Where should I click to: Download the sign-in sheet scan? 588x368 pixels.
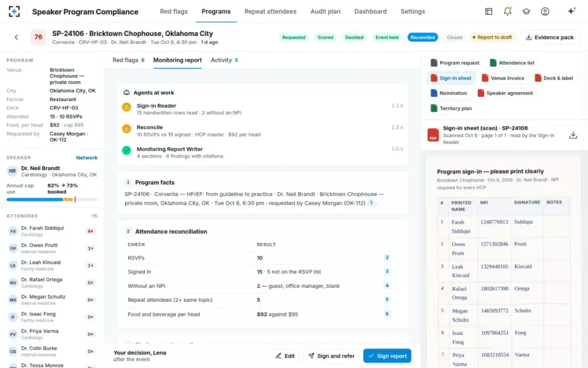pyautogui.click(x=573, y=135)
